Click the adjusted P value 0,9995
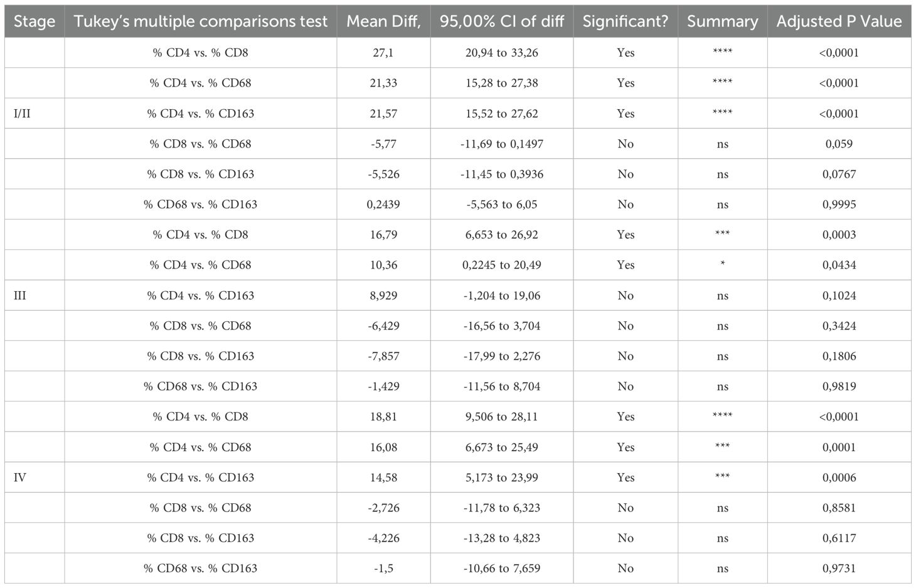Screen dimensions: 916x588 coord(839,205)
